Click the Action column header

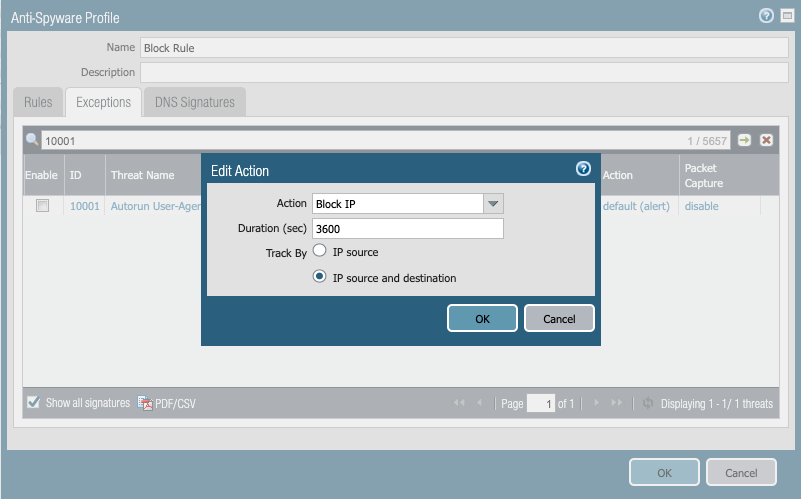(640, 175)
